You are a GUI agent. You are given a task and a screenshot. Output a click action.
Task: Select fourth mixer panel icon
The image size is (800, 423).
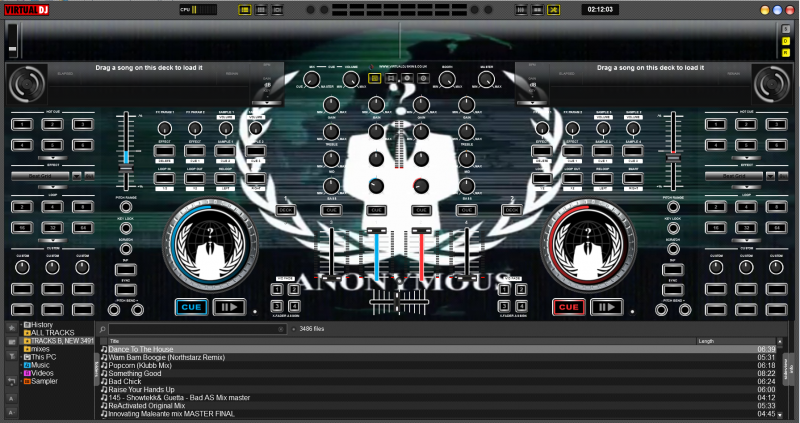click(x=423, y=79)
